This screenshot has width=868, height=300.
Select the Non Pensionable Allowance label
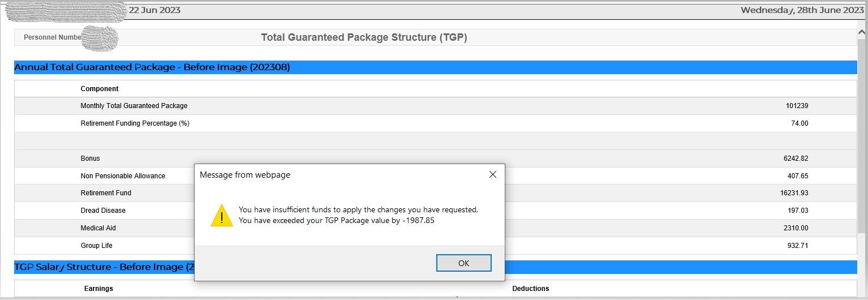coord(123,176)
